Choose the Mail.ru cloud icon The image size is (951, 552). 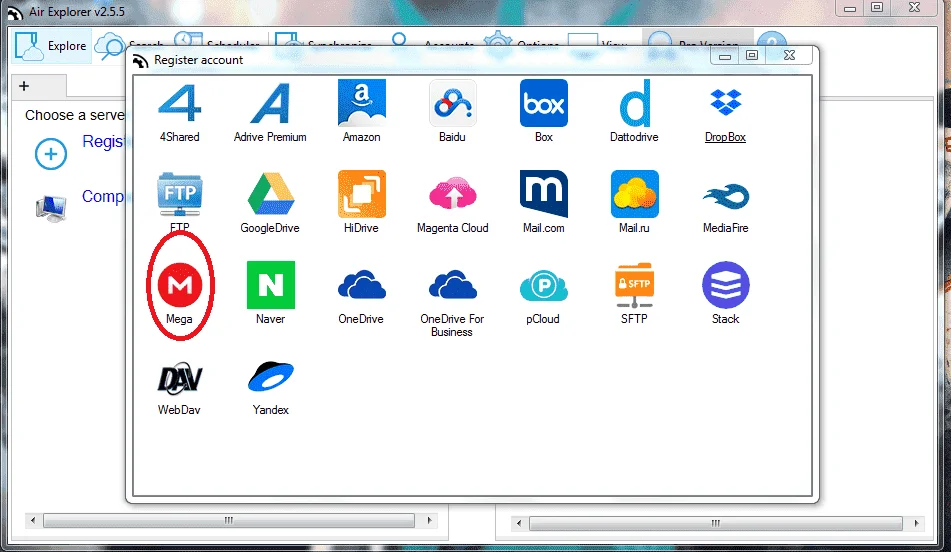pyautogui.click(x=634, y=194)
